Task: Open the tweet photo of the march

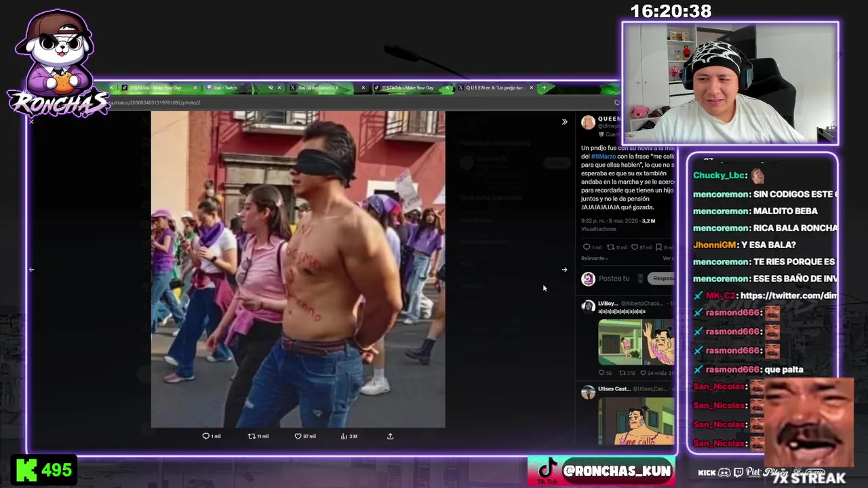Action: pyautogui.click(x=298, y=270)
